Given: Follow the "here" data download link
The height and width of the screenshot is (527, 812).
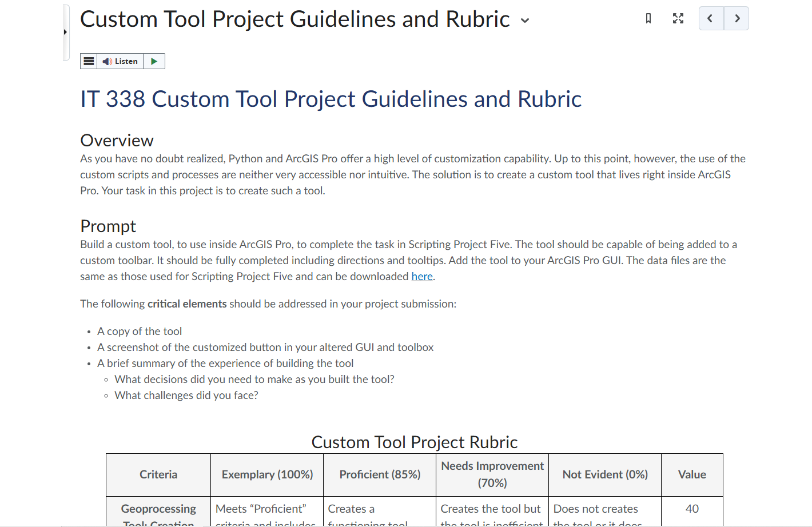Looking at the screenshot, I should click(421, 276).
